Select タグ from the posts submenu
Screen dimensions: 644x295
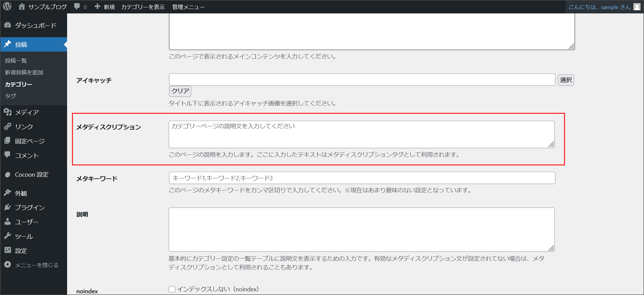click(x=10, y=96)
